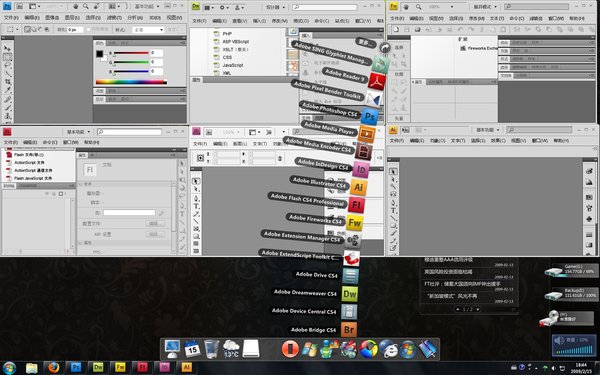Launch Adobe Reader 9 from the stack
Viewport: 600px width, 375px height.
(377, 82)
